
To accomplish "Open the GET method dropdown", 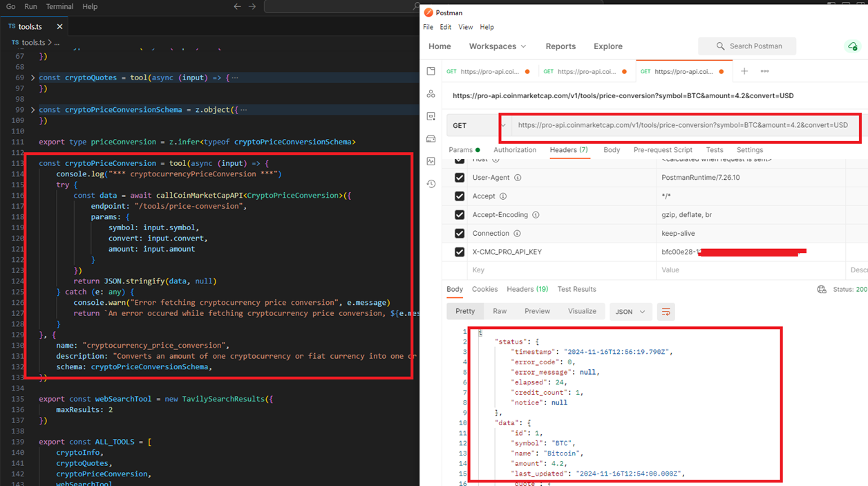I will coord(478,125).
